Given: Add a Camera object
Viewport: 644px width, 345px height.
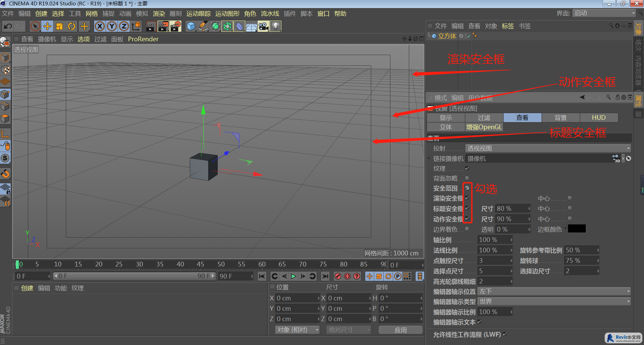Looking at the screenshot, I should pos(263,26).
